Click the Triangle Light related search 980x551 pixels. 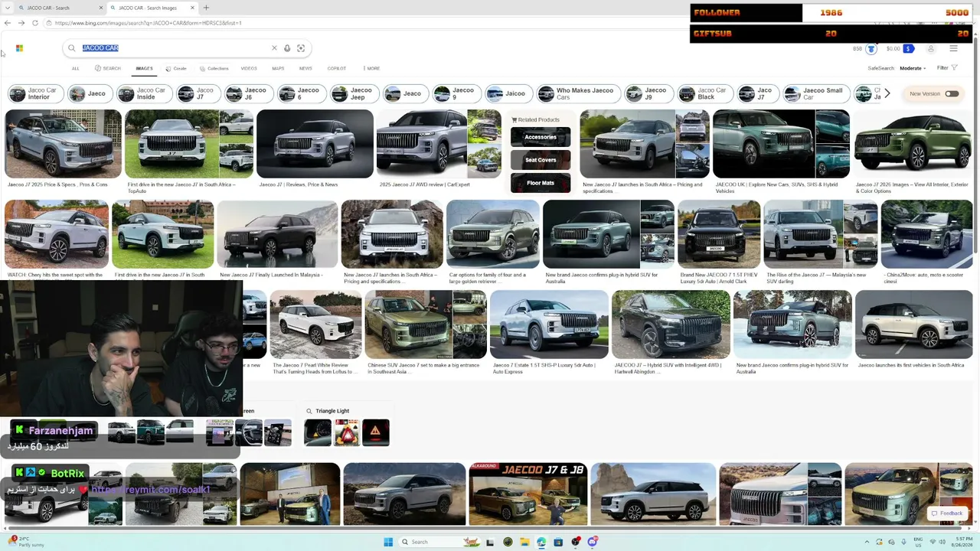(332, 411)
